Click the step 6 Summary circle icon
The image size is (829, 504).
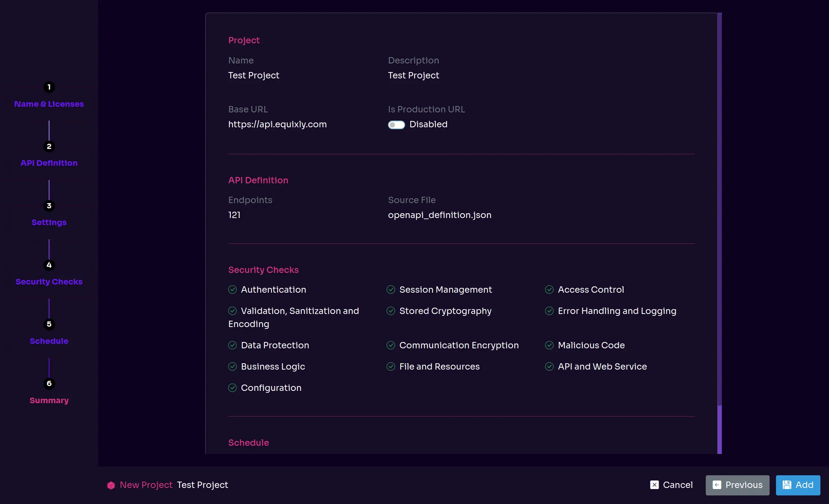point(49,383)
